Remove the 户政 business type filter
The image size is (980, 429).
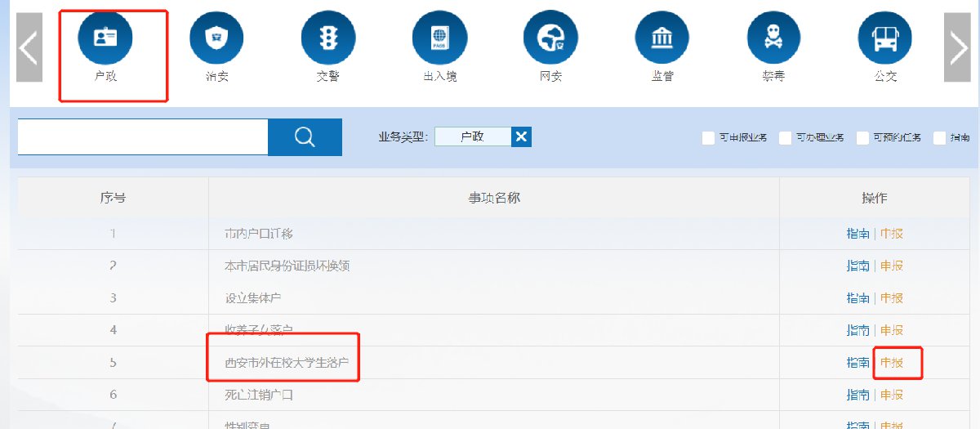(x=522, y=136)
